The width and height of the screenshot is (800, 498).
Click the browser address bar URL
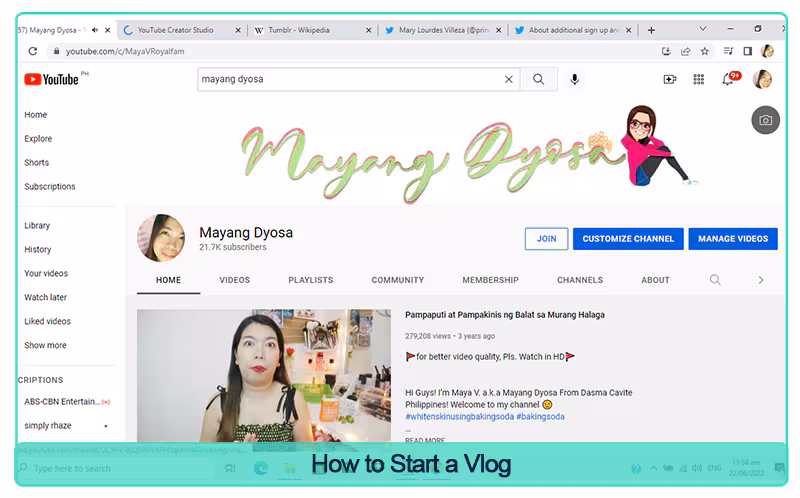125,51
